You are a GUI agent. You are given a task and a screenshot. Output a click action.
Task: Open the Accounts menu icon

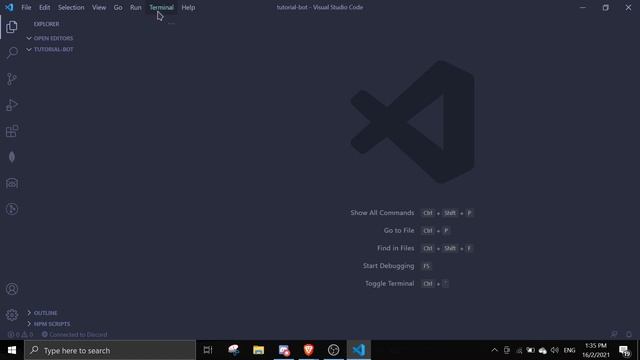tap(12, 289)
